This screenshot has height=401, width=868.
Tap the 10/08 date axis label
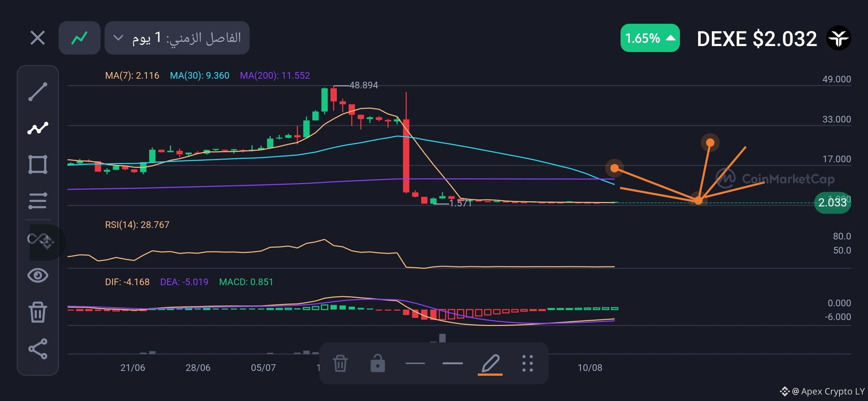[590, 368]
